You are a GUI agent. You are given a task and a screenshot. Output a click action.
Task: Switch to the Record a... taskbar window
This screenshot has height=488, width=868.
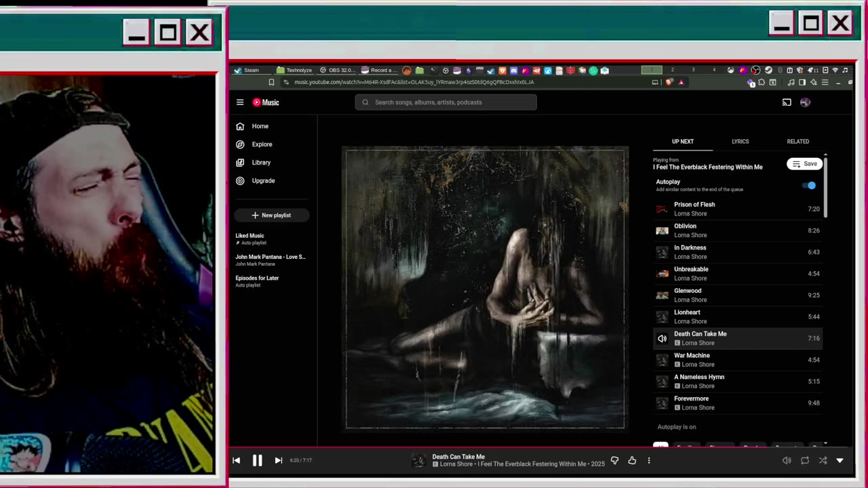(x=380, y=70)
